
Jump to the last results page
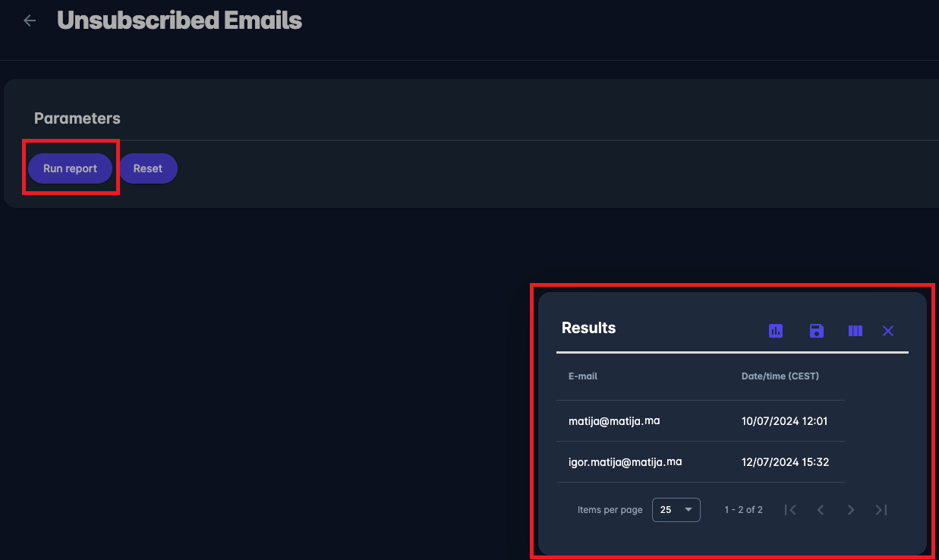point(881,510)
